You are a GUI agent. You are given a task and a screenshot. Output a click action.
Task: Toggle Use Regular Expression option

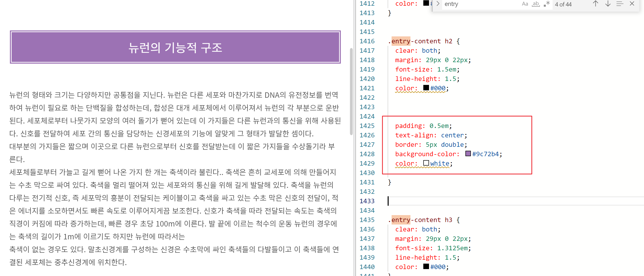(546, 4)
